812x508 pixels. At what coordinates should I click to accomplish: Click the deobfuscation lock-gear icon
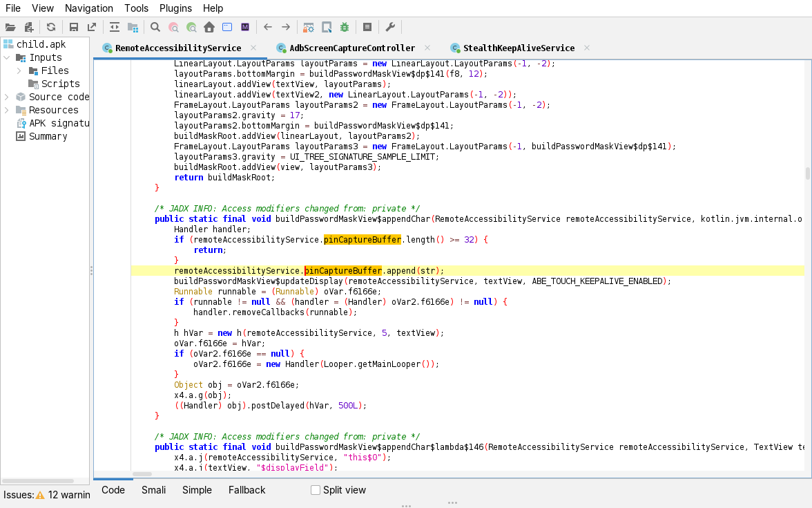click(309, 27)
